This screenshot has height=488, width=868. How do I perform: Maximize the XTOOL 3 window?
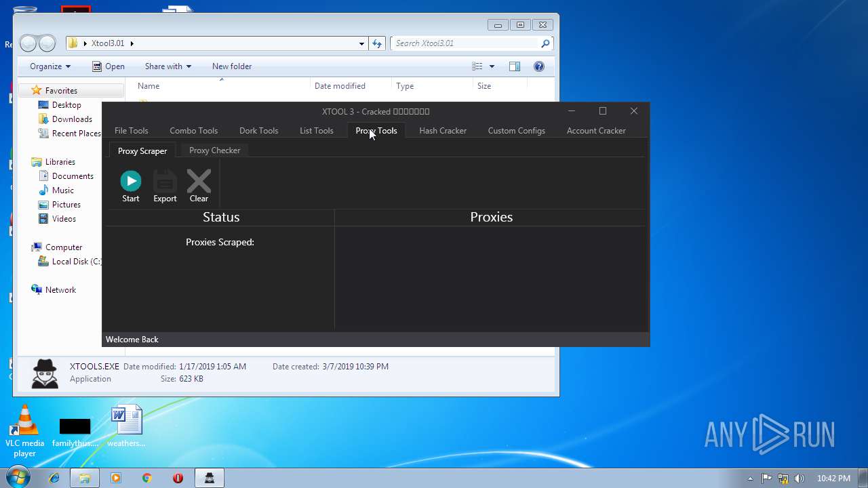coord(603,111)
